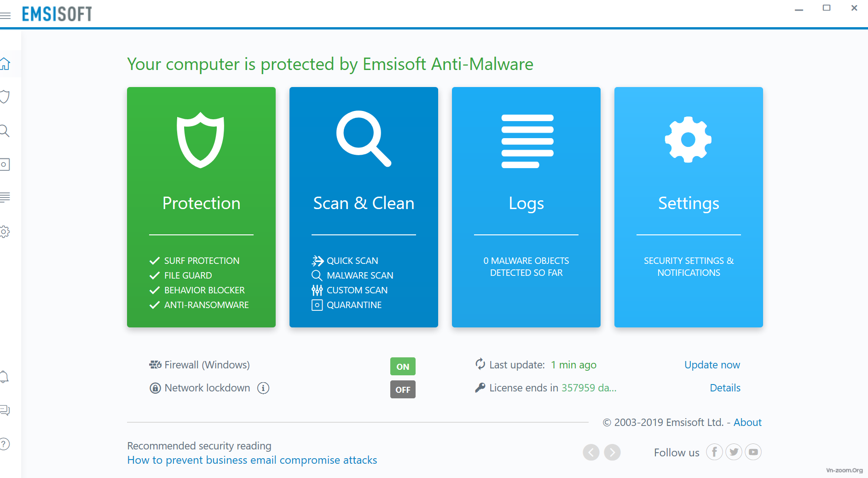Click the help question mark icon
Viewport: 868px width, 478px height.
pyautogui.click(x=5, y=444)
